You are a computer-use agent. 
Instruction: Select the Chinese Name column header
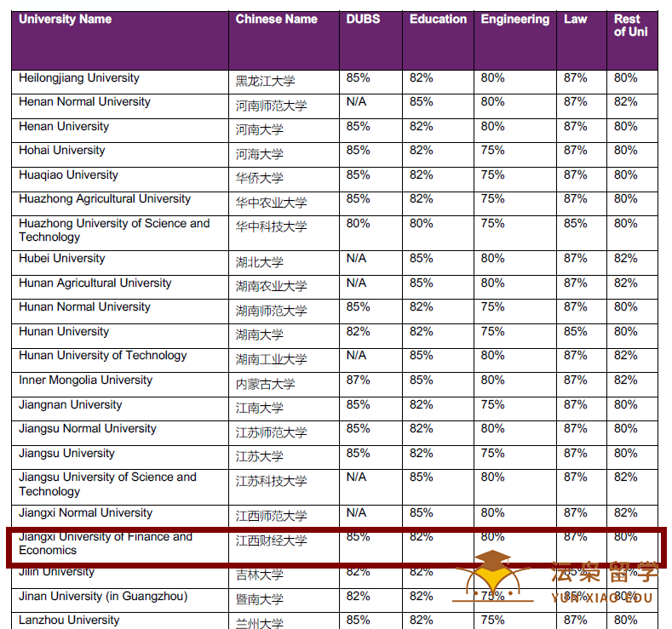277,20
